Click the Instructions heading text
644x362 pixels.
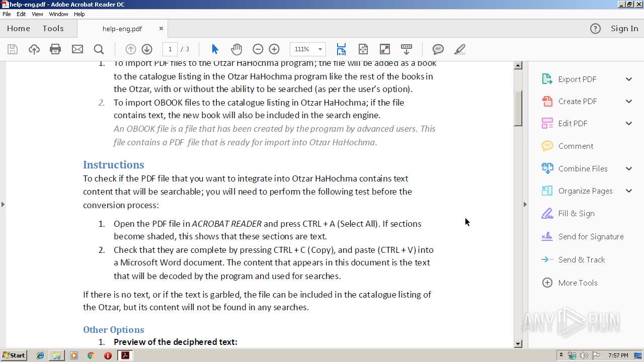114,164
